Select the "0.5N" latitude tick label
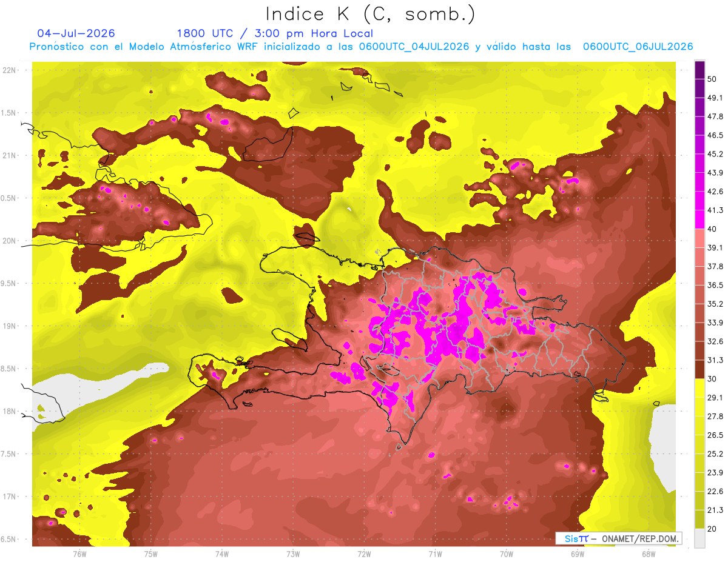The image size is (728, 562). (x=9, y=198)
